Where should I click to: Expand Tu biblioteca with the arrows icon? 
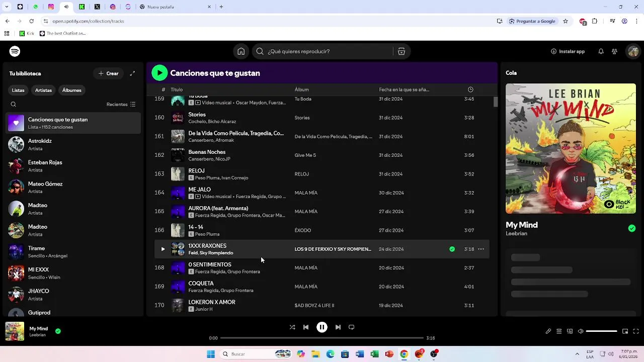pos(132,73)
